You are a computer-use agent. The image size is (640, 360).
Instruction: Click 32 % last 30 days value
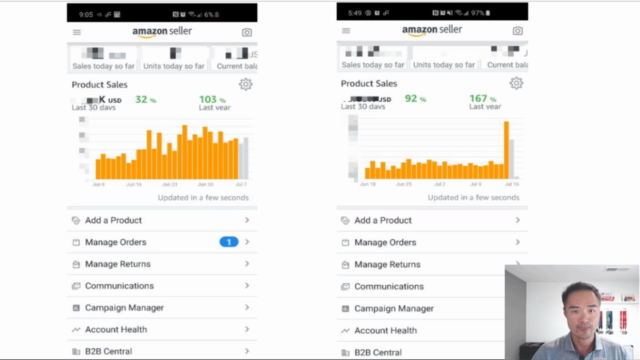[x=145, y=100]
